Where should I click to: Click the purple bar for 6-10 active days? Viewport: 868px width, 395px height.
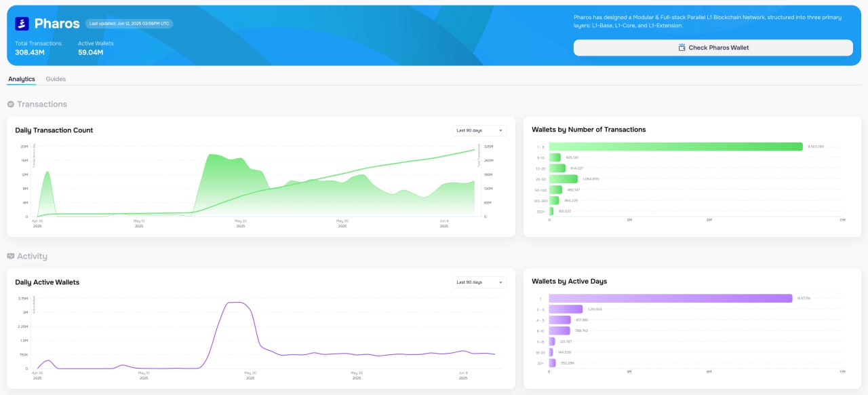pyautogui.click(x=559, y=331)
